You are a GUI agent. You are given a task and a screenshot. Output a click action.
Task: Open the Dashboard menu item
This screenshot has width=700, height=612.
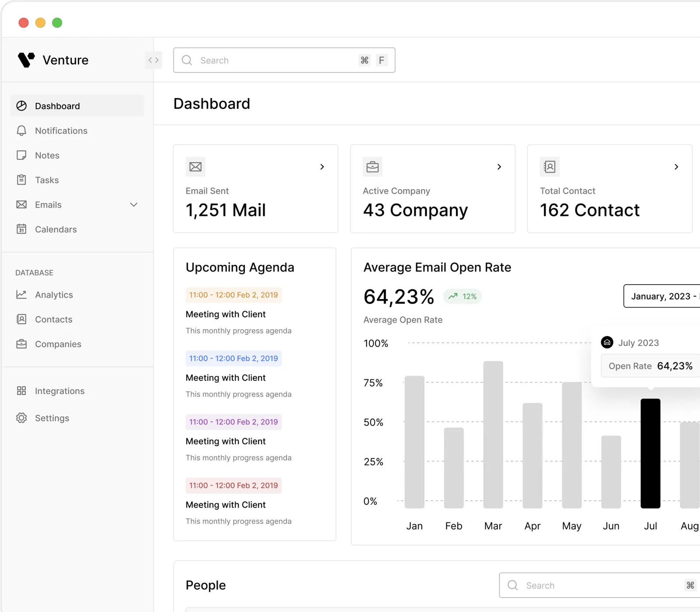pyautogui.click(x=77, y=106)
